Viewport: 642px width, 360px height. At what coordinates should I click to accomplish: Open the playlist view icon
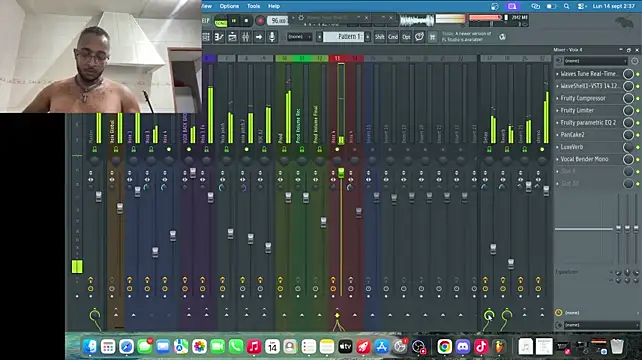pos(206,37)
